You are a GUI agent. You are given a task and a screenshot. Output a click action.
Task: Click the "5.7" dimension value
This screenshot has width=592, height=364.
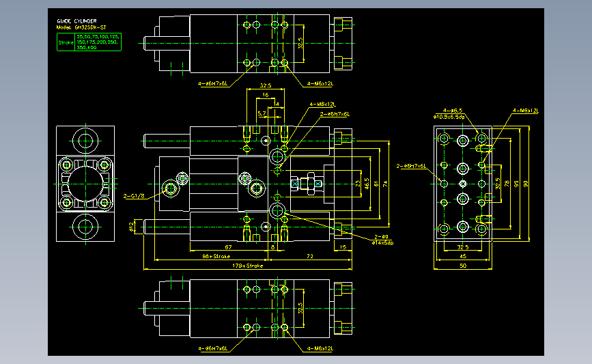pyautogui.click(x=262, y=113)
